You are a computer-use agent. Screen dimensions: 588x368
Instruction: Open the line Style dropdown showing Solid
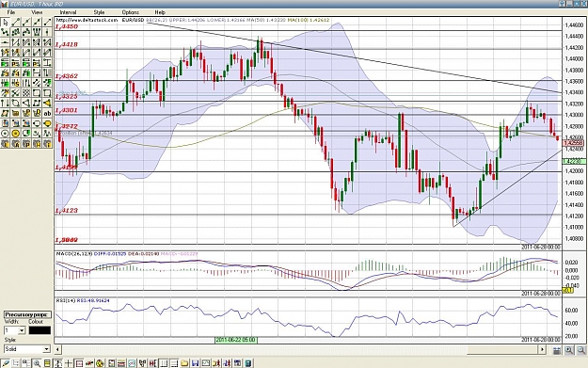point(27,349)
